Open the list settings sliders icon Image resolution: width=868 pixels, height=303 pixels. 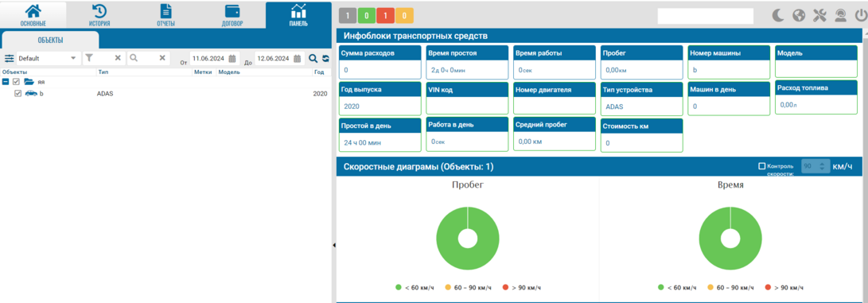(10, 58)
